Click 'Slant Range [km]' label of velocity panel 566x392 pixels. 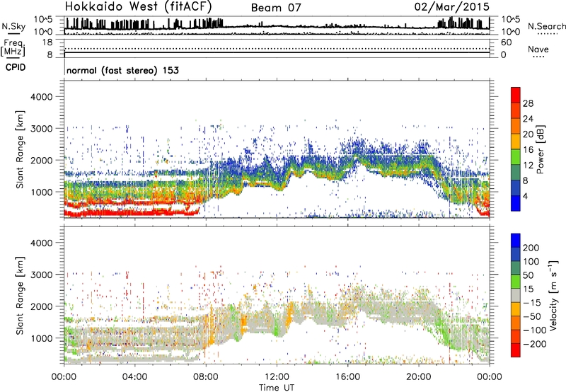(x=20, y=295)
